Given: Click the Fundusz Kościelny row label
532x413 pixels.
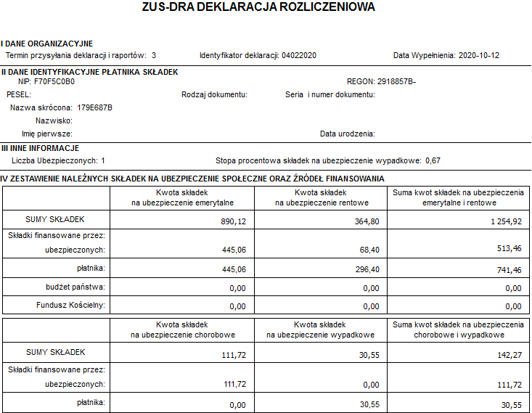Looking at the screenshot, I should (x=70, y=305).
